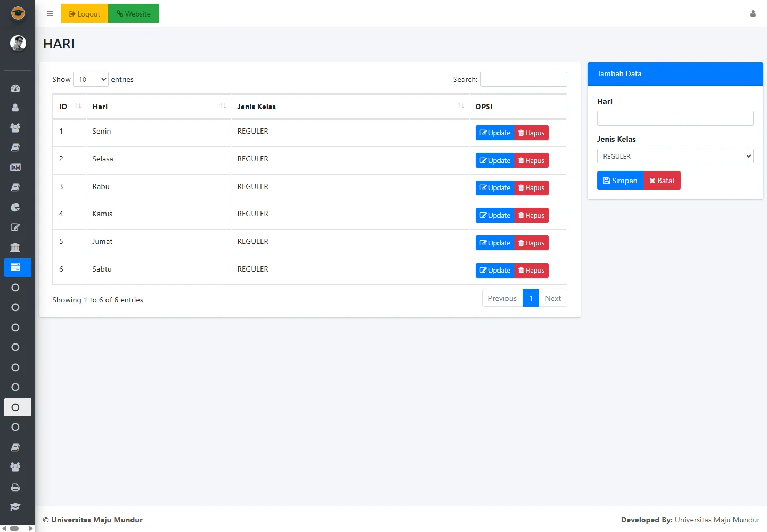767x532 pixels.
Task: Open the pie chart icon in sidebar
Action: [x=15, y=207]
